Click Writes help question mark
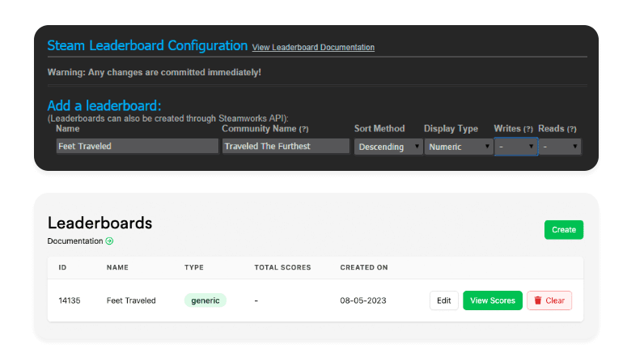The image size is (644, 362). pyautogui.click(x=527, y=129)
